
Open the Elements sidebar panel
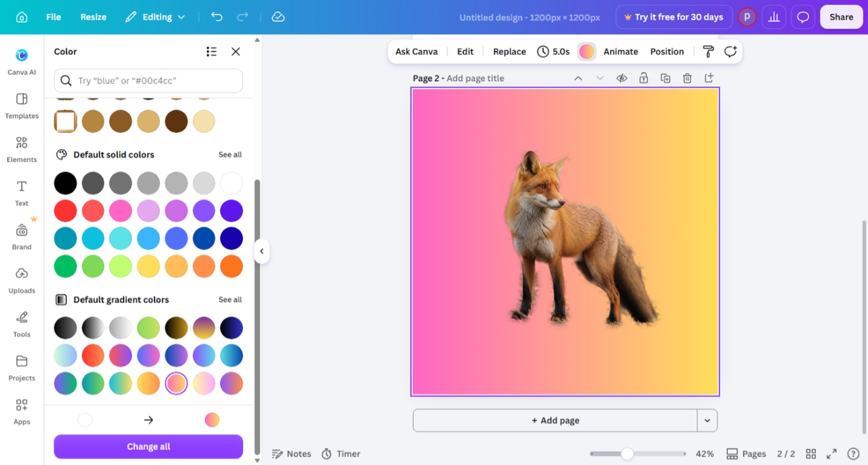click(x=22, y=149)
